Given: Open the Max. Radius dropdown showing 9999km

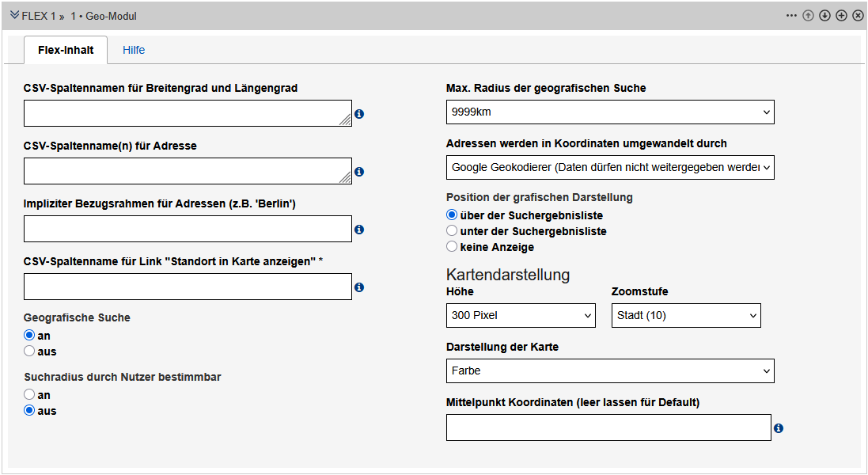Looking at the screenshot, I should pyautogui.click(x=610, y=112).
